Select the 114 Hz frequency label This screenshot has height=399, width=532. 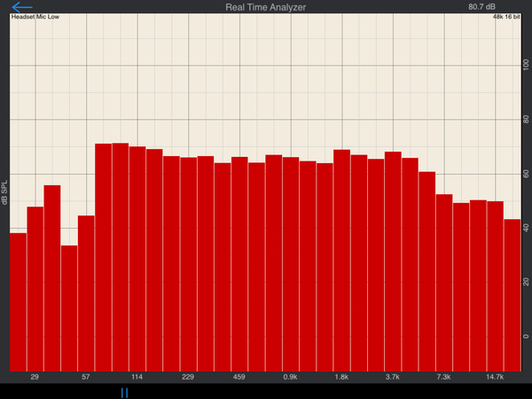point(137,377)
